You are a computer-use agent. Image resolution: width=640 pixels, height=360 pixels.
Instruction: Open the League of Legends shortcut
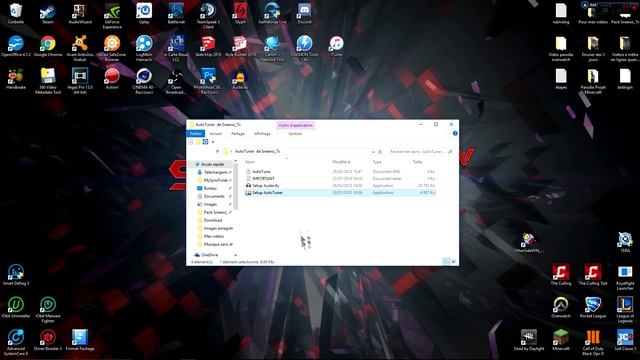(625, 310)
